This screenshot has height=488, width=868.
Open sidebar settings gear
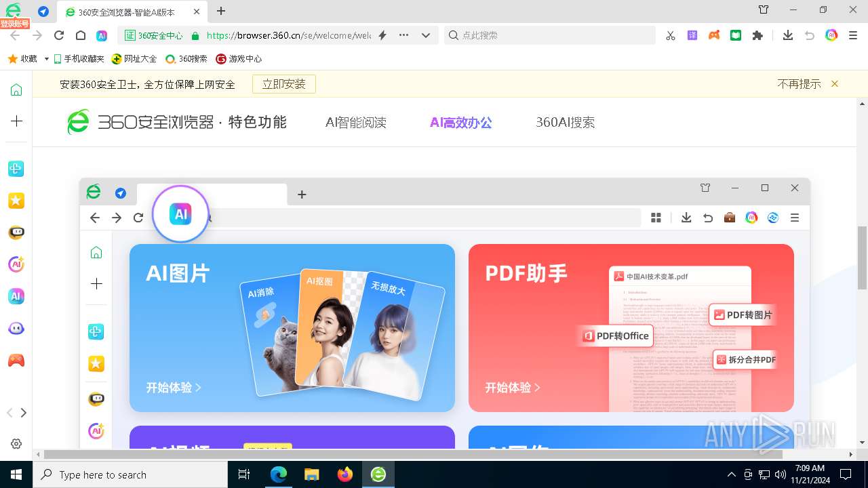(16, 444)
